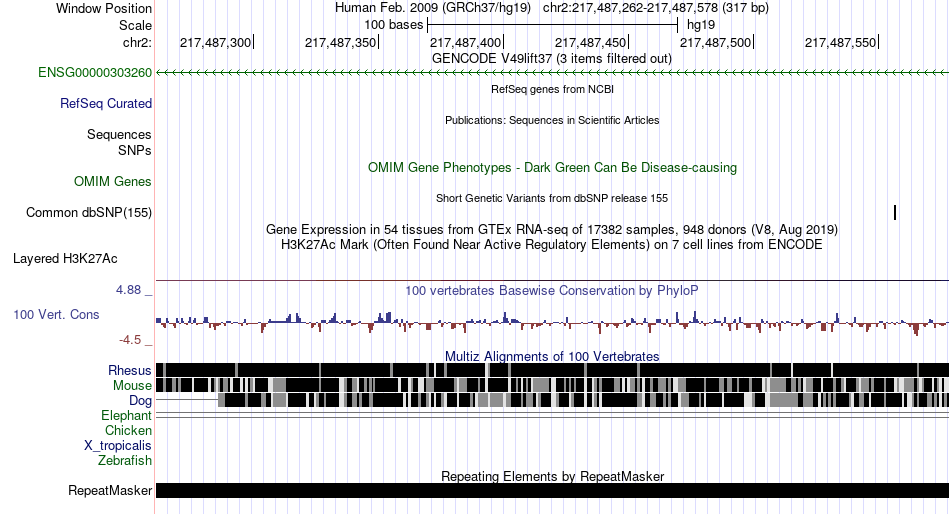Click Repeating Elements by RepeatMasker title

[552, 476]
